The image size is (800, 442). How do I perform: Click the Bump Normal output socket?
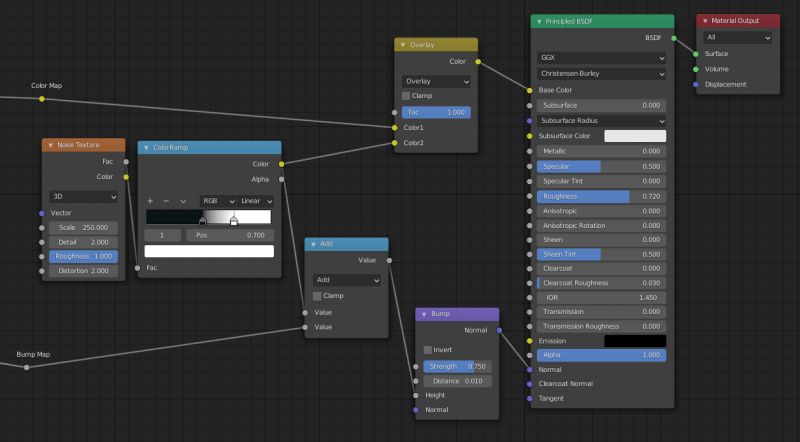tap(499, 330)
